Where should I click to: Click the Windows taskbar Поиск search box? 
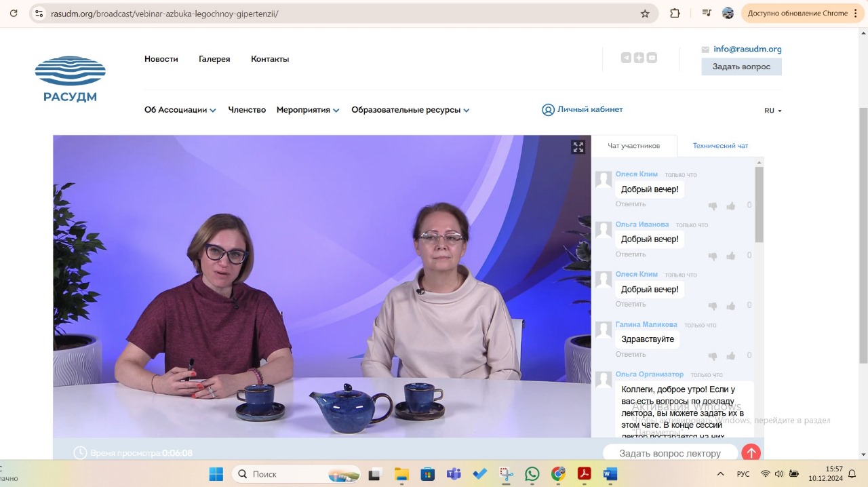click(296, 474)
